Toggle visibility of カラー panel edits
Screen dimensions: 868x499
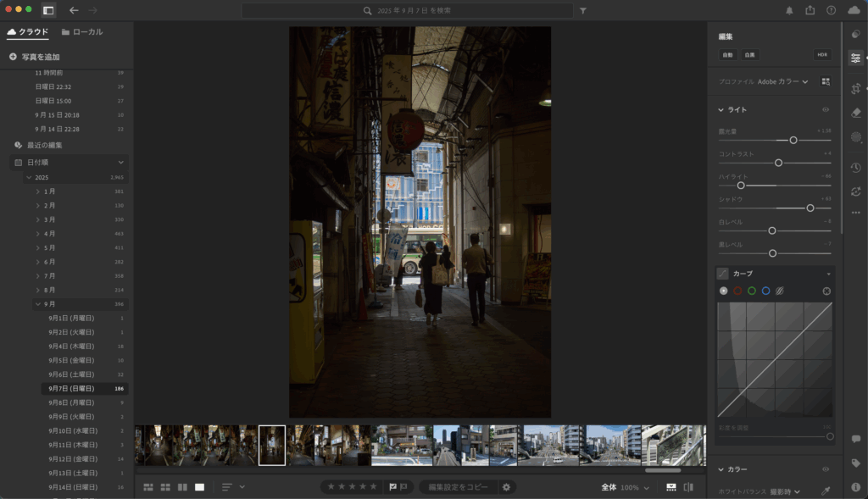[826, 469]
